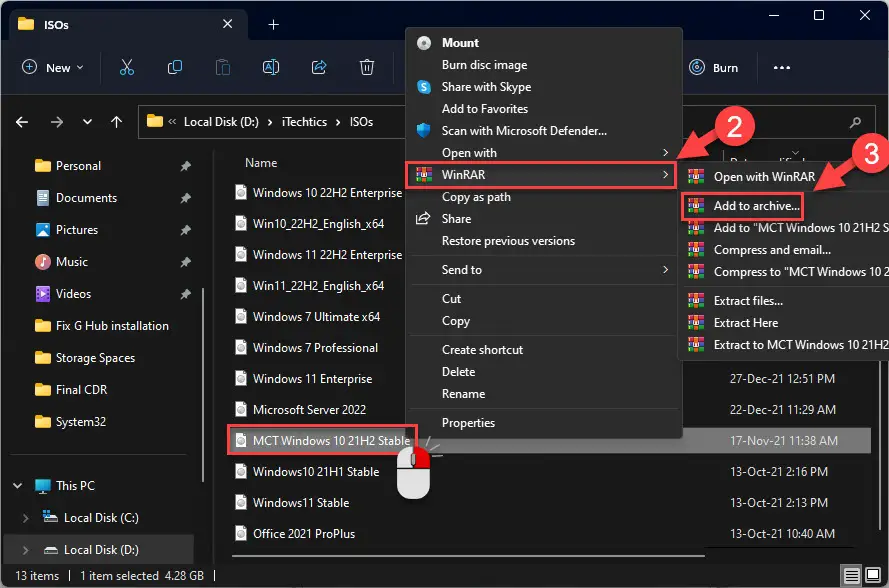The height and width of the screenshot is (588, 889).
Task: Select Rename in the context menu
Action: pyautogui.click(x=544, y=394)
